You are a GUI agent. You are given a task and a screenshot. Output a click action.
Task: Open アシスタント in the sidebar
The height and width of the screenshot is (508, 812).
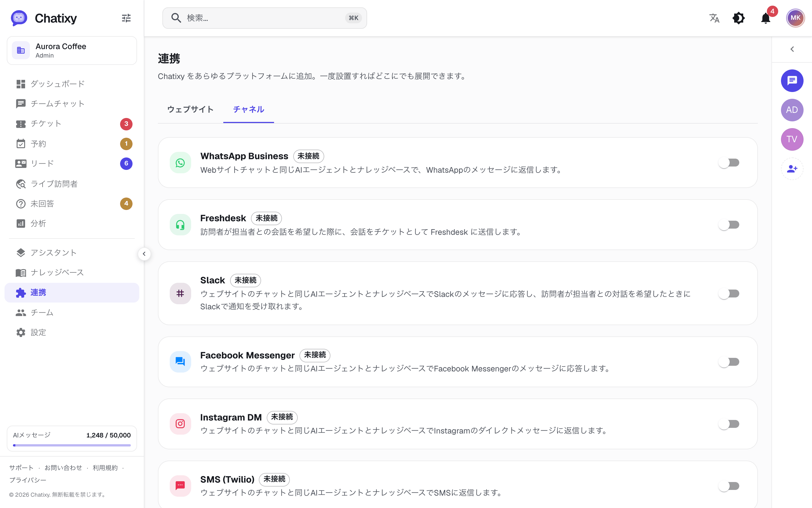(x=72, y=253)
